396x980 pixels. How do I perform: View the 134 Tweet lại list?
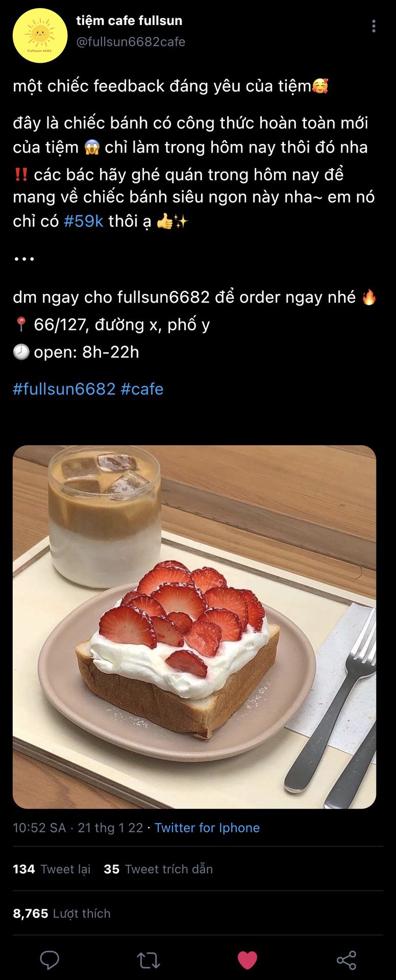52,869
